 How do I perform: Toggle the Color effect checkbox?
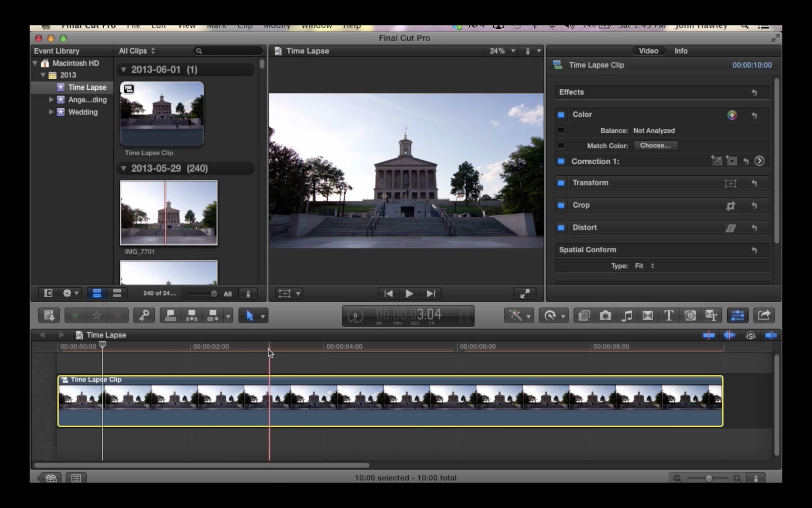tap(561, 115)
